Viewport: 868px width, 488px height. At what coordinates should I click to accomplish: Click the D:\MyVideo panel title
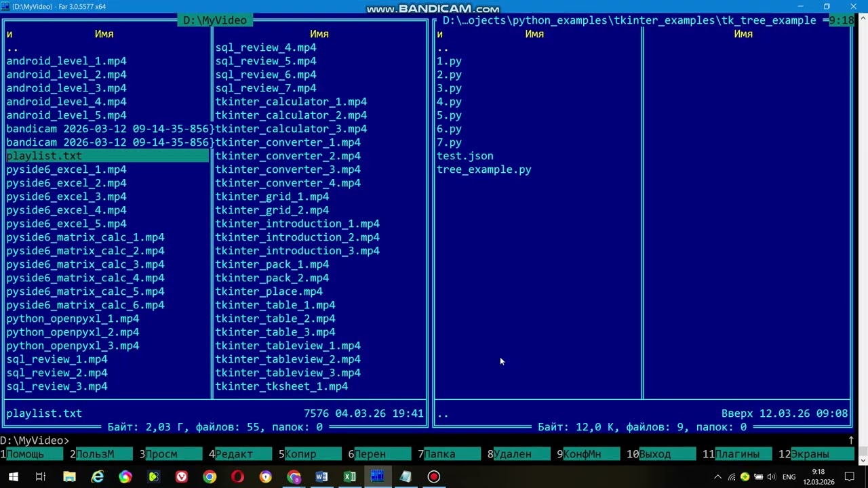[x=215, y=20]
